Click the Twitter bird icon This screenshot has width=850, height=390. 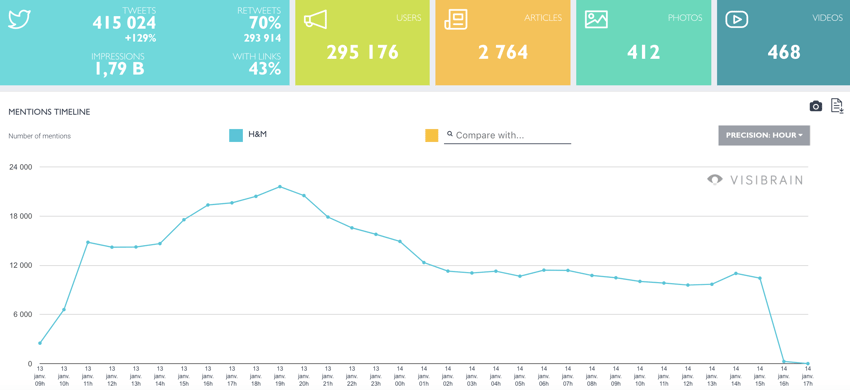[x=20, y=20]
